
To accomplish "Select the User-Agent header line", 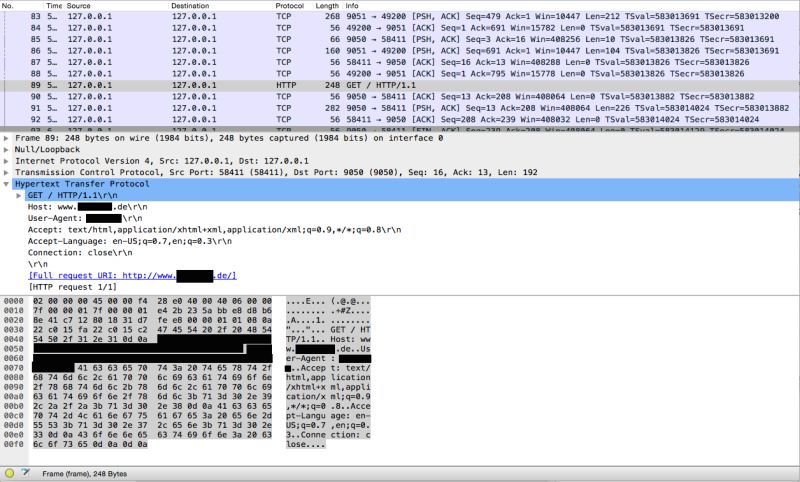I will [x=85, y=218].
